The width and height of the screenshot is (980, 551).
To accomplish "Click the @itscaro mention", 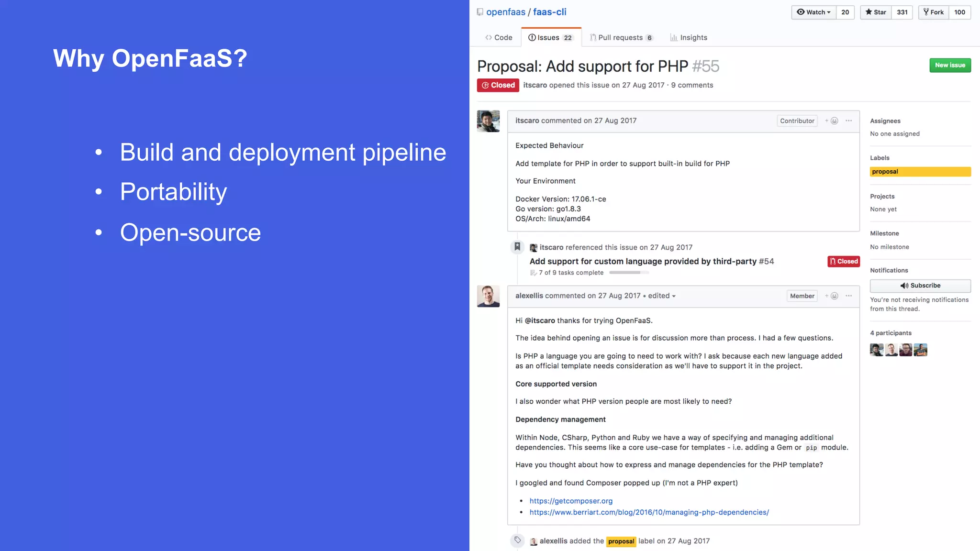I will pyautogui.click(x=540, y=320).
